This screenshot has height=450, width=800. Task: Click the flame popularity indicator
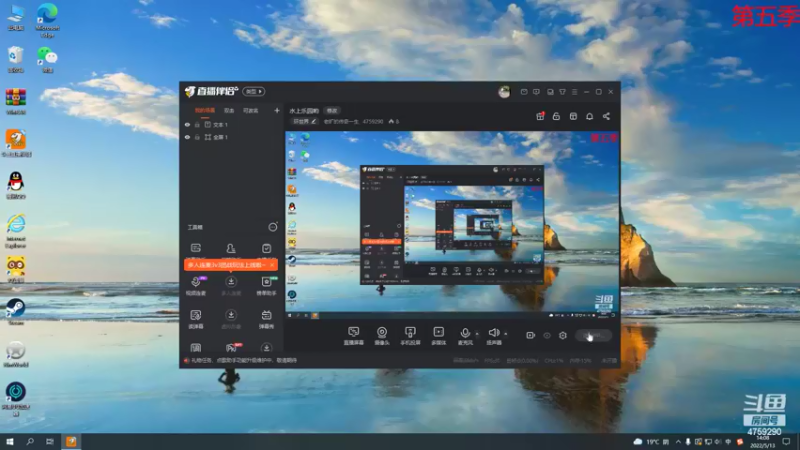point(393,121)
